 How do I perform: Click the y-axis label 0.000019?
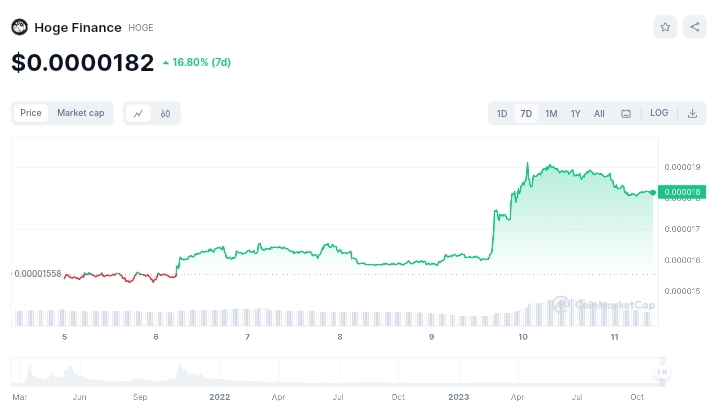[682, 167]
